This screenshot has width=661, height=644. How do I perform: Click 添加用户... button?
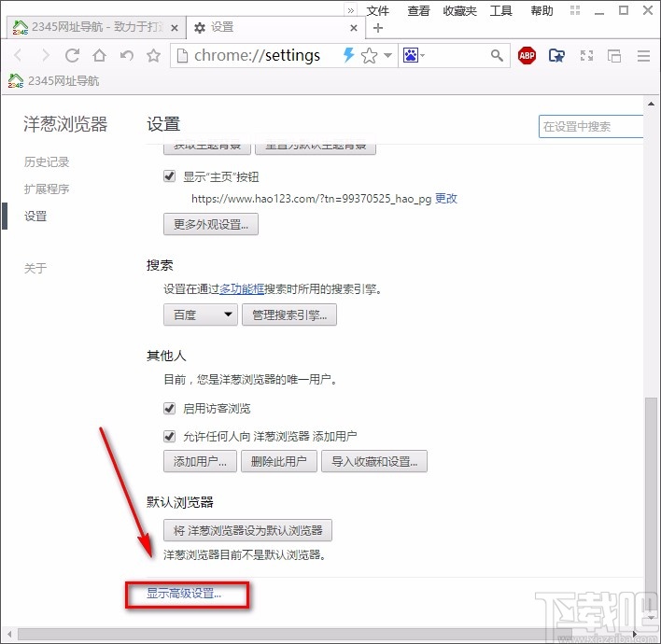click(200, 461)
